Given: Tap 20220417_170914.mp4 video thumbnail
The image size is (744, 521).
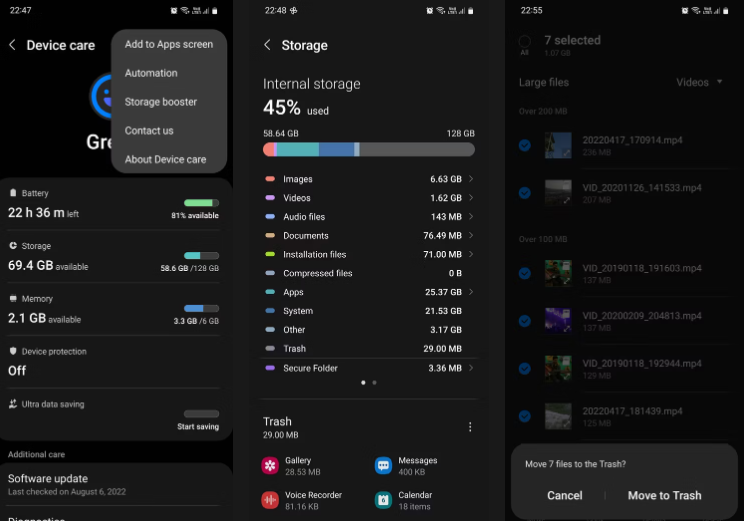Looking at the screenshot, I should [x=558, y=145].
